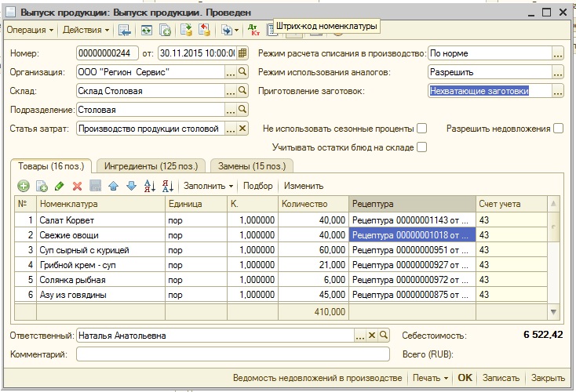Click into the Комментарий input field
576x392 pixels.
click(231, 354)
